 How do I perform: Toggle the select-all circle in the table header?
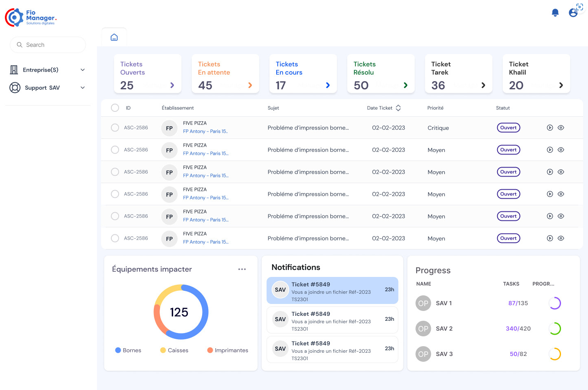coord(115,108)
